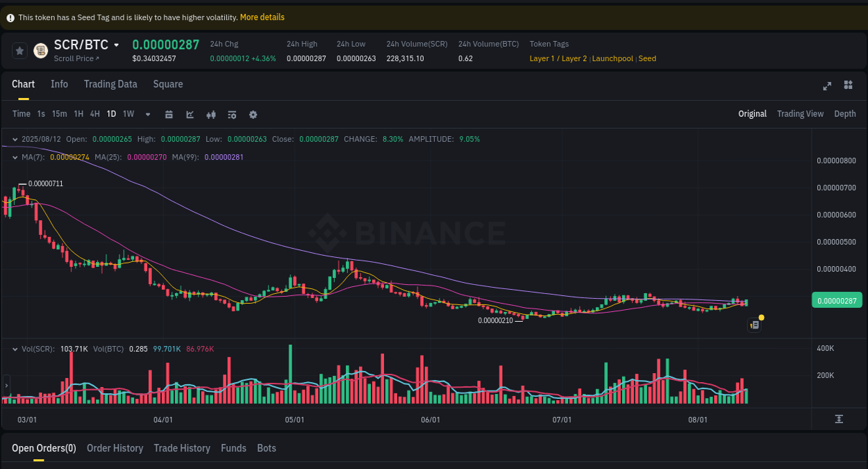This screenshot has height=469, width=868.
Task: Click the order book icon on the chart
Action: [x=753, y=324]
